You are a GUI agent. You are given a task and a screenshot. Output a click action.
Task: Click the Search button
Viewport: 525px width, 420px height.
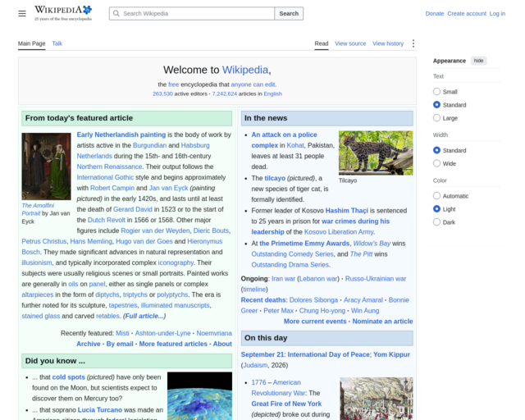(x=289, y=13)
